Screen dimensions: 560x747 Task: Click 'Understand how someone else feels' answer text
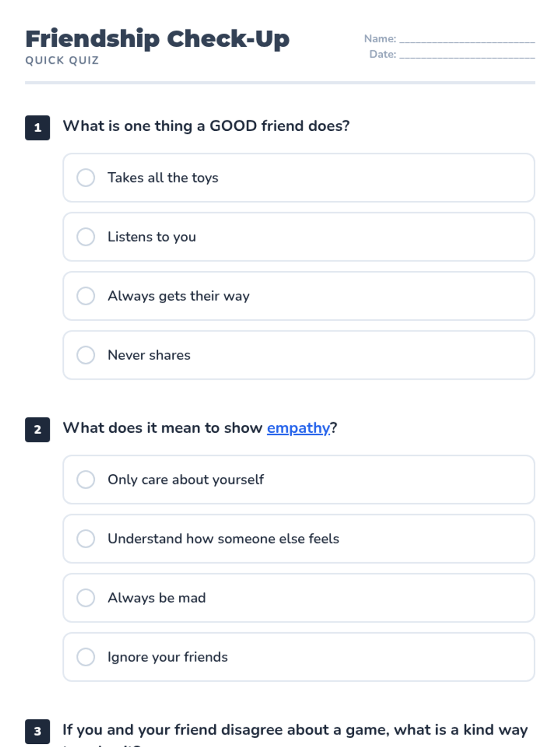223,539
